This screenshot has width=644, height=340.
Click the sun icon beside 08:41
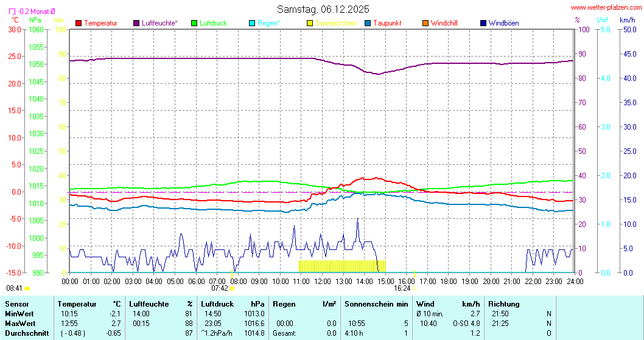click(x=27, y=288)
